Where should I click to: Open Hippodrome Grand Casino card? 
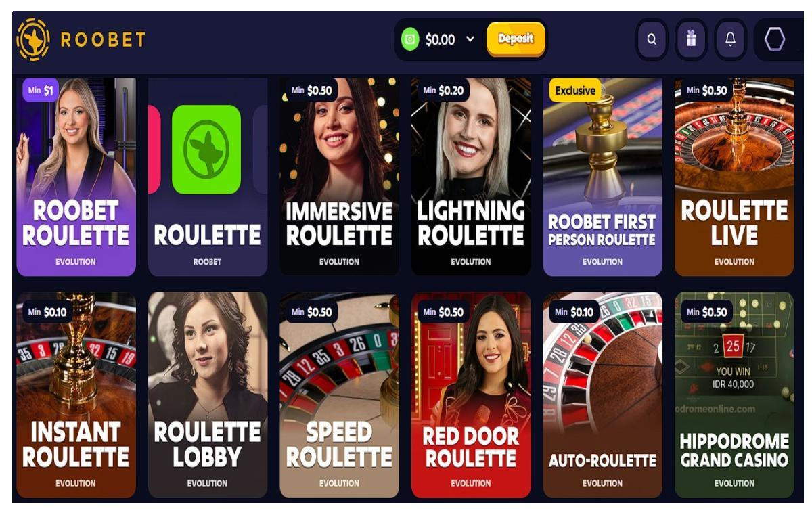tap(734, 395)
